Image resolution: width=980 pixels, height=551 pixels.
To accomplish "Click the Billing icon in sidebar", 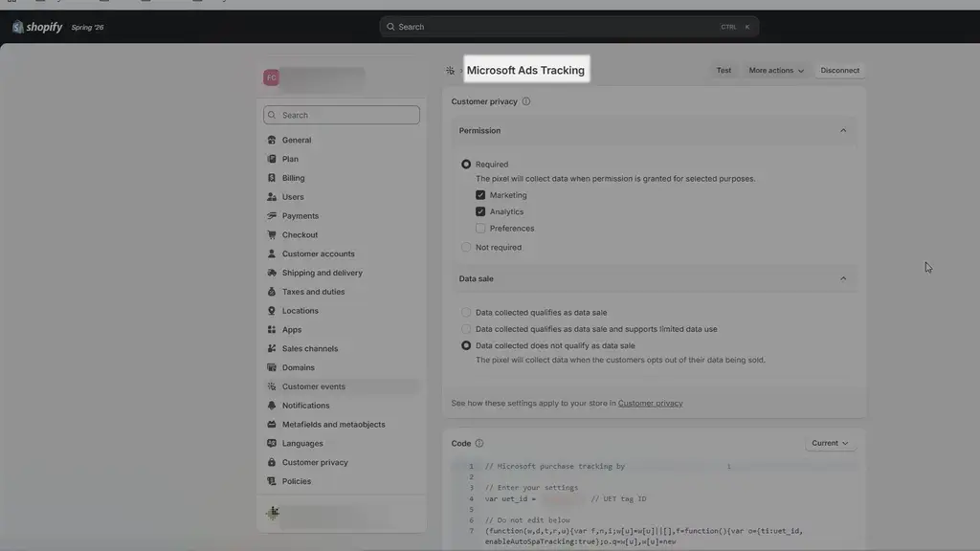I will (271, 178).
